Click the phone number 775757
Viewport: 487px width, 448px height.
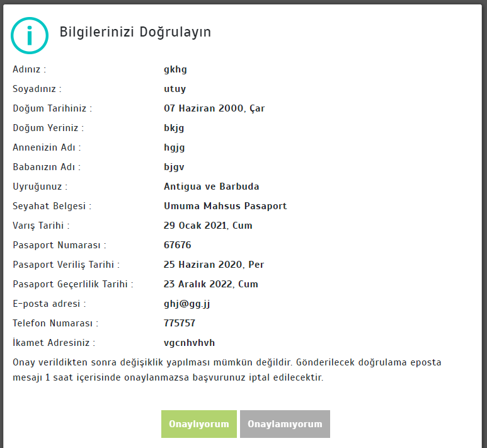tap(180, 323)
